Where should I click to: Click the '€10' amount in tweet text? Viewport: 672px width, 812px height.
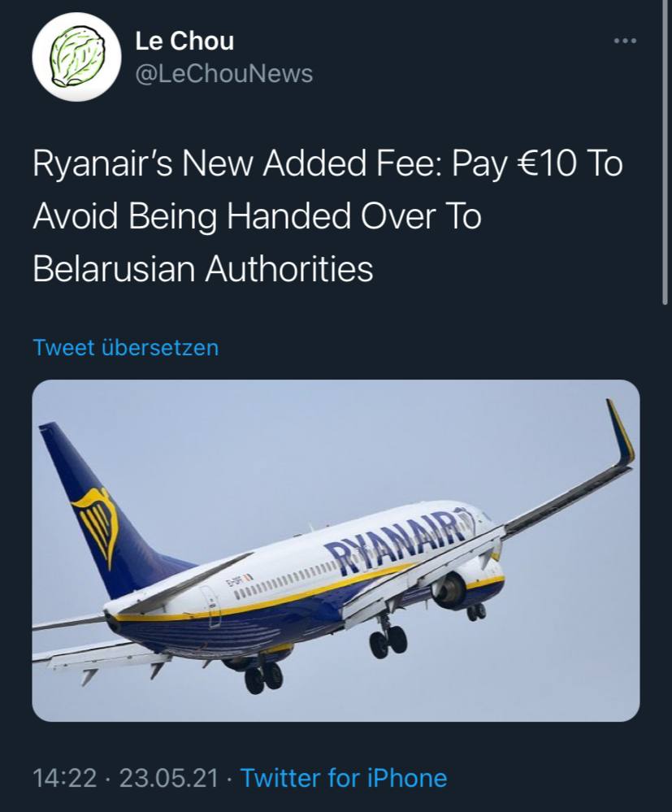coord(547,163)
